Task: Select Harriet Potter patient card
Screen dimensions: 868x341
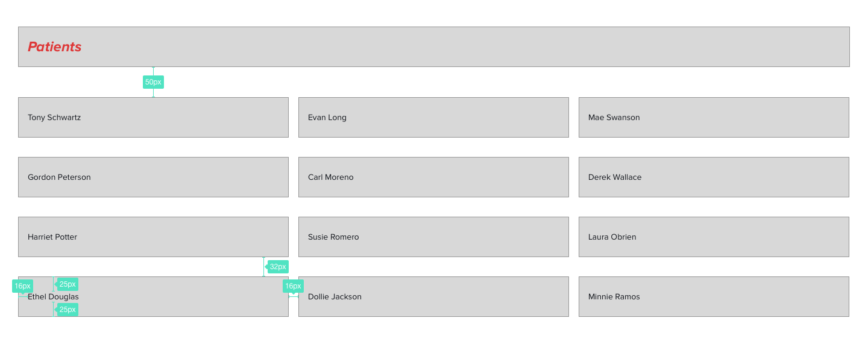Action: [153, 237]
